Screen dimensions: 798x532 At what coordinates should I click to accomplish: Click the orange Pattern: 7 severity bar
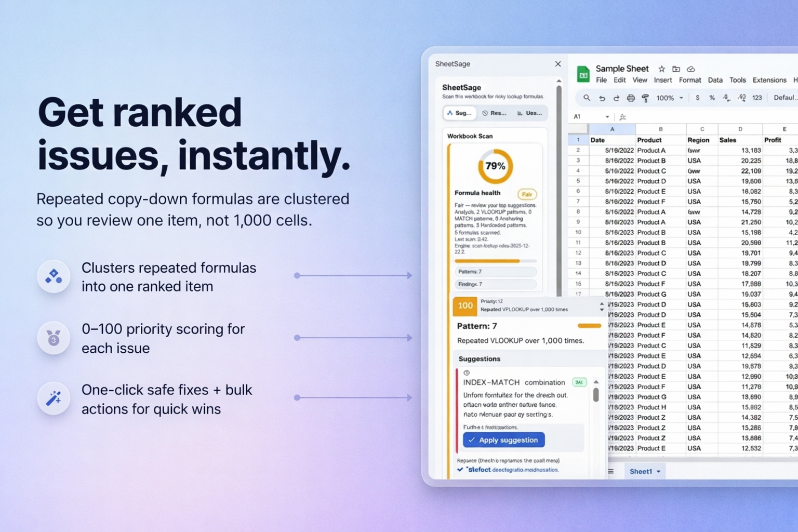tap(589, 326)
